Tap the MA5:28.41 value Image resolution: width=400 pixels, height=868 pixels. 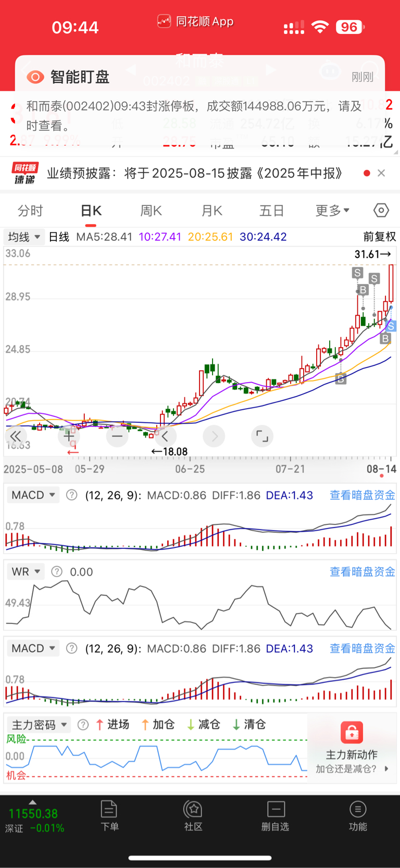104,237
